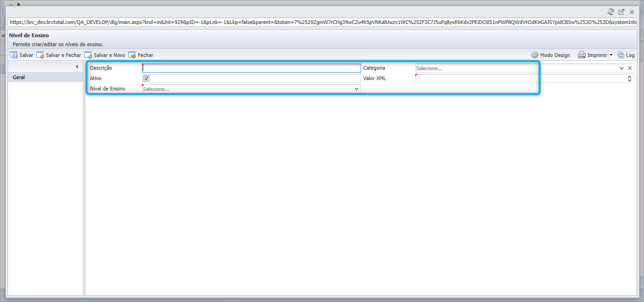Click the "Valor XML" field label

pyautogui.click(x=375, y=78)
